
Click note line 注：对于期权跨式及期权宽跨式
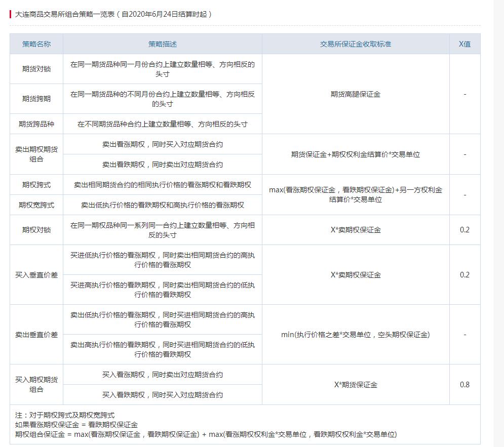point(65,415)
